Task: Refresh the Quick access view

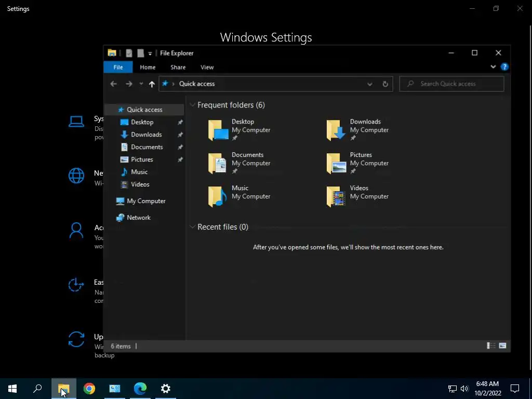Action: point(385,84)
